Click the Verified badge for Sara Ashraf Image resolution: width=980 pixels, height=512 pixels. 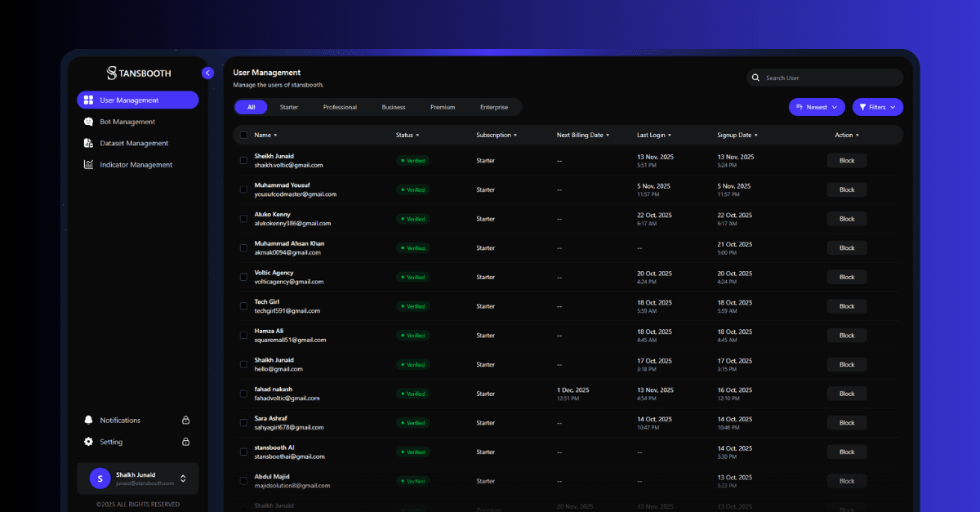412,423
